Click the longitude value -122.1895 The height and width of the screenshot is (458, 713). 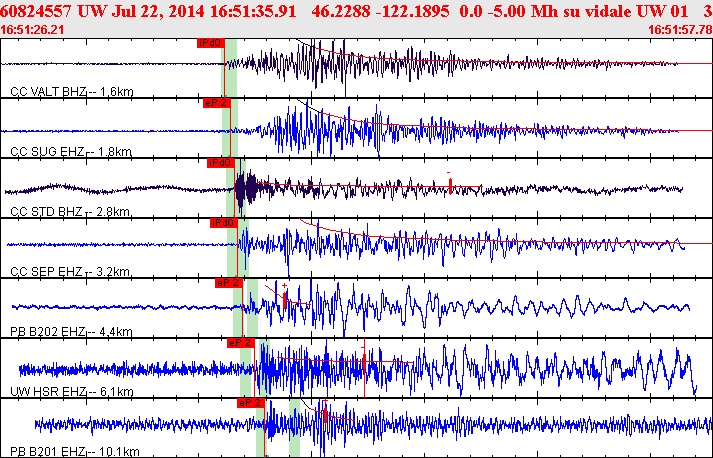(413, 11)
